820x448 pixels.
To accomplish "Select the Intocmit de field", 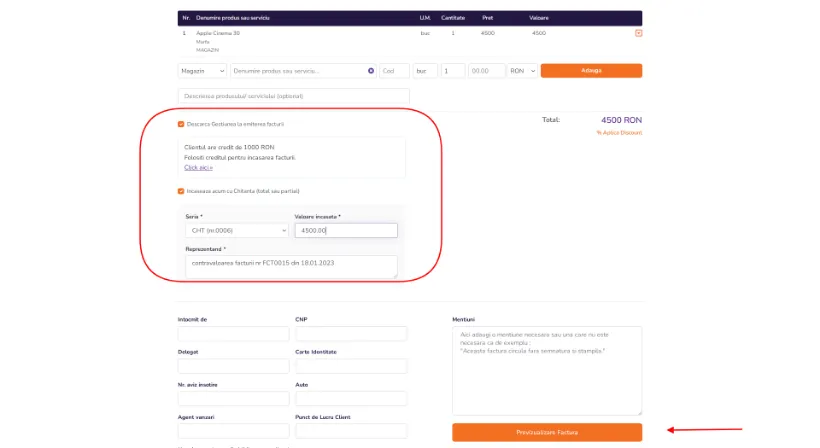I will (233, 334).
